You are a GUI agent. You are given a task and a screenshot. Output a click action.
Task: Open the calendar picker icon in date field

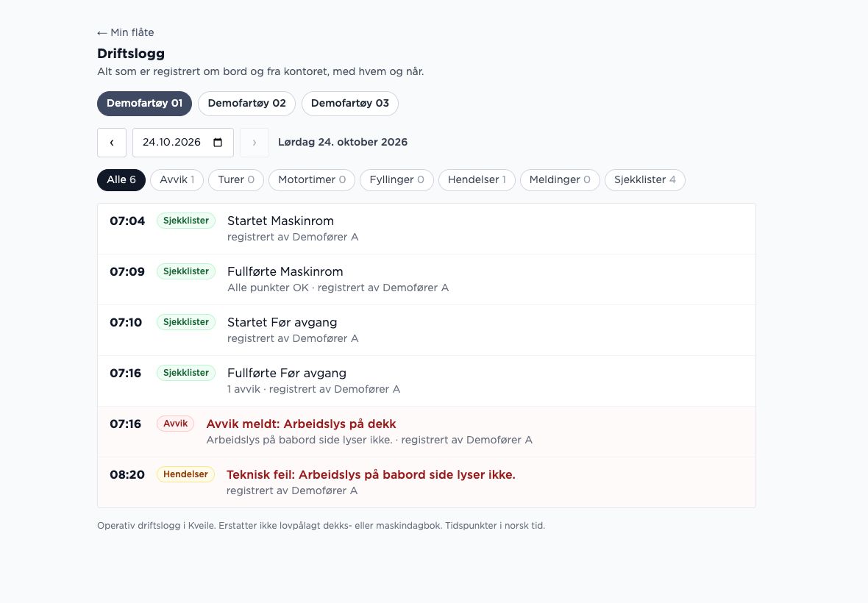(218, 142)
